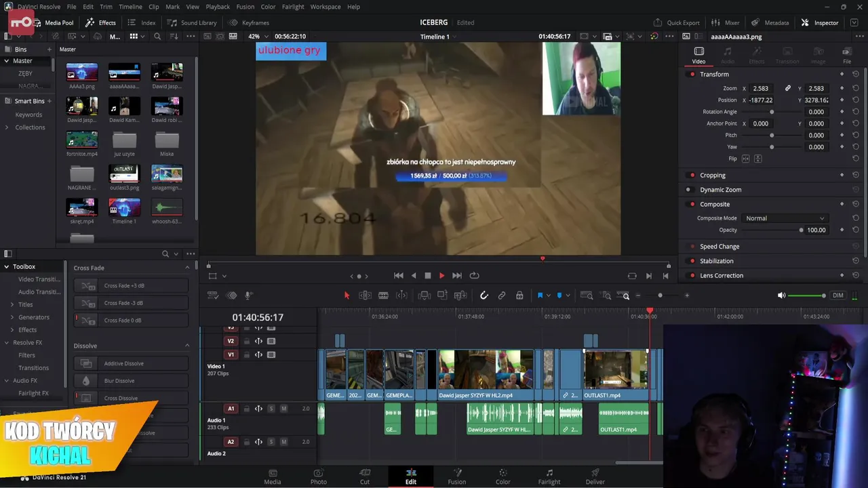The height and width of the screenshot is (488, 868).
Task: Activate Trim Edit mode tool
Action: pyautogui.click(x=365, y=296)
